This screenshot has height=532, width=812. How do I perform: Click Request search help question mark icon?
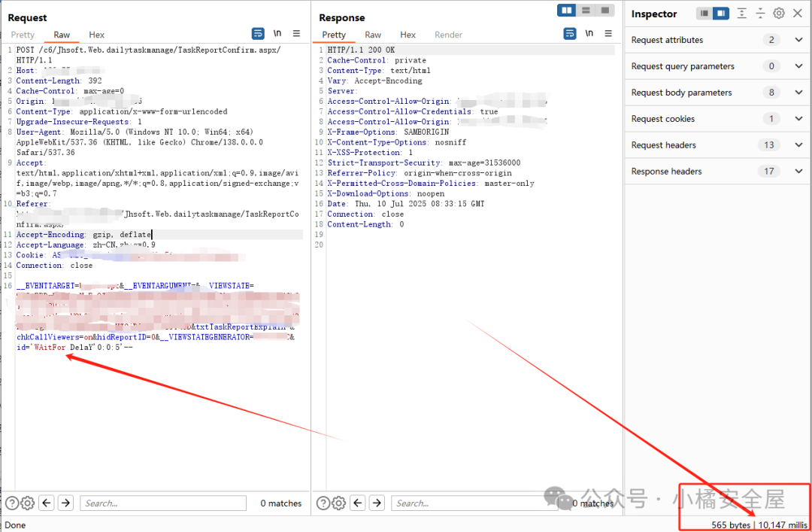pos(11,503)
